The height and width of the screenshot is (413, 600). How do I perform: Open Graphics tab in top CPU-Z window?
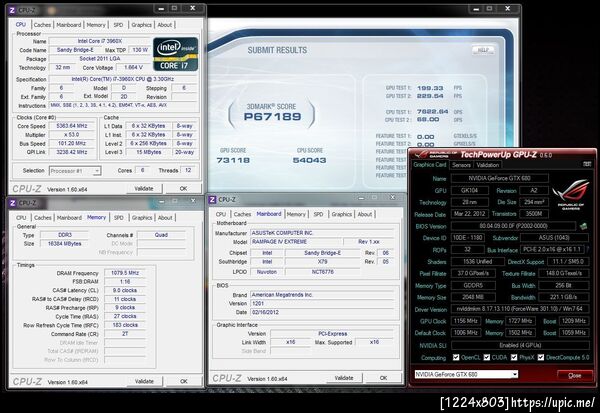coord(142,24)
